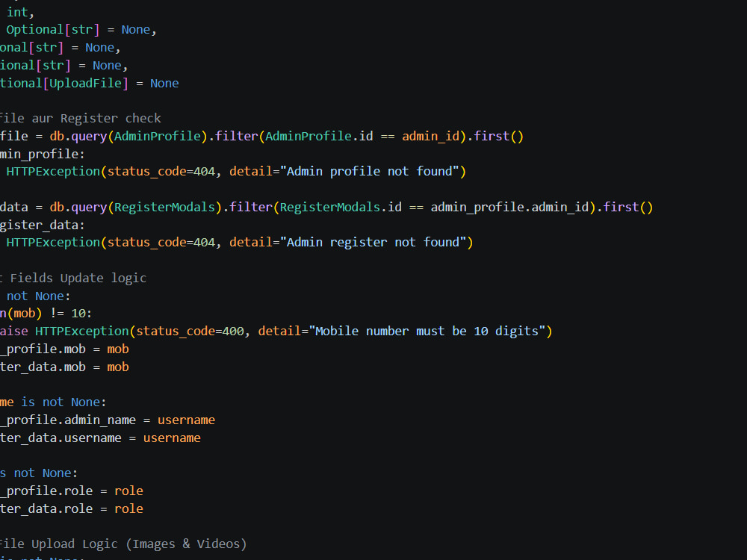Click '_profile.admin_name' in the assignment
Screen dimensions: 747x560
tap(68, 420)
